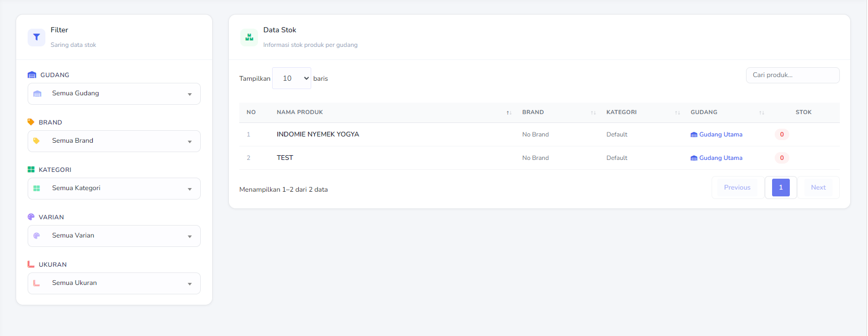Open the Semua Ukuran dropdown
The image size is (868, 336).
pos(114,283)
